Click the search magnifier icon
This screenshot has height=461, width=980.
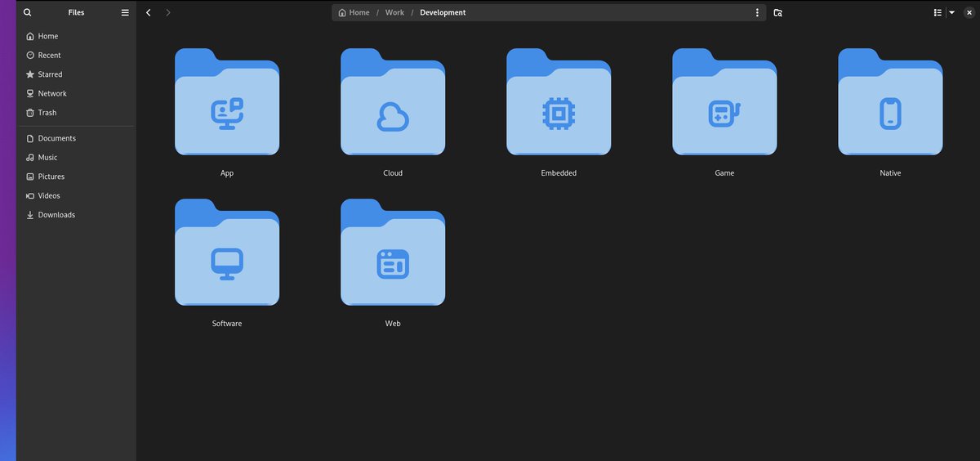28,12
